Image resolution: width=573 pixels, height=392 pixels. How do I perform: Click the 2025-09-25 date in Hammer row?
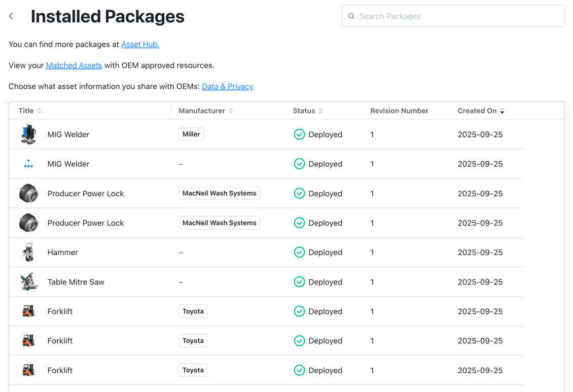click(480, 253)
